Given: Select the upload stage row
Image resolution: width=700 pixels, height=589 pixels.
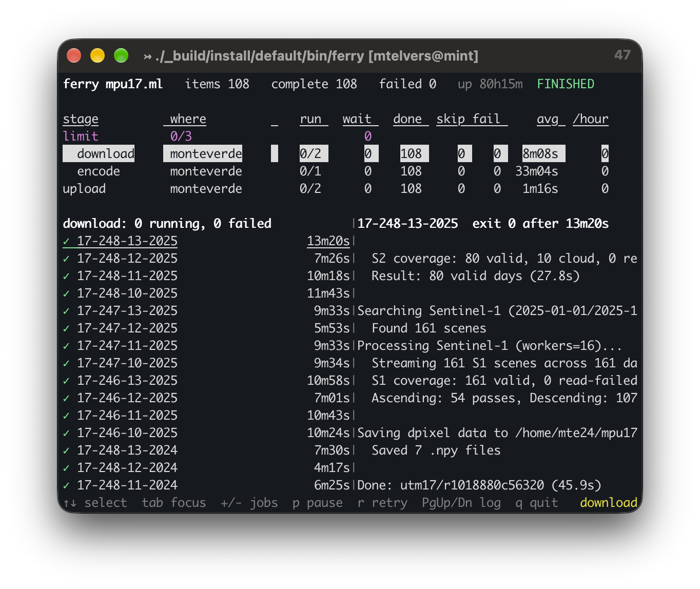Looking at the screenshot, I should click(x=336, y=188).
